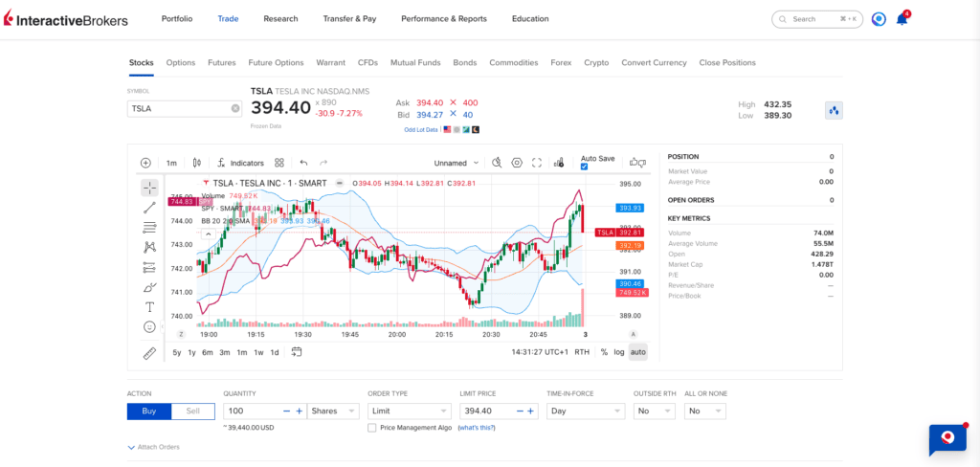Expand the Attach Orders section
The height and width of the screenshot is (467, 980).
coord(153,447)
